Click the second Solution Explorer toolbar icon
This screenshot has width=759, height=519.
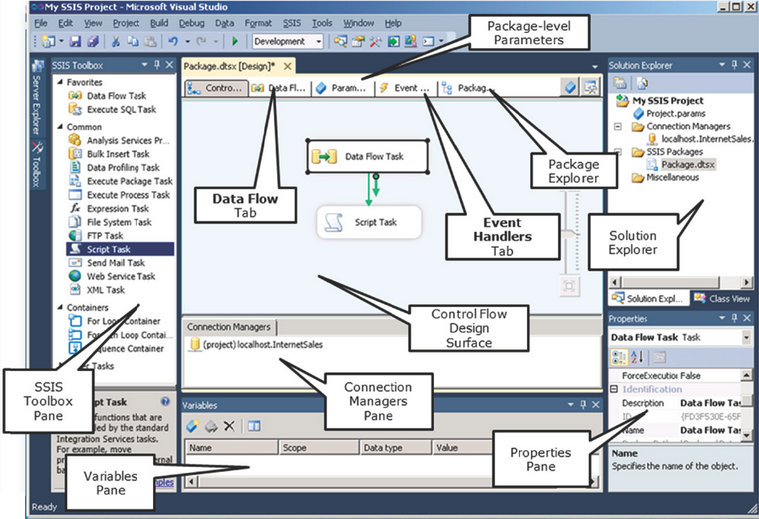pos(642,83)
